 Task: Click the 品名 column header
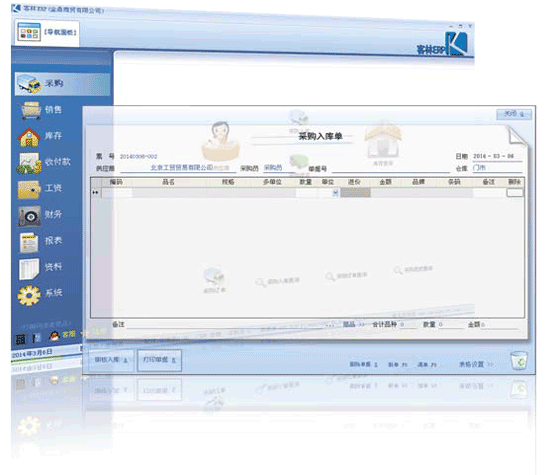coord(168,182)
